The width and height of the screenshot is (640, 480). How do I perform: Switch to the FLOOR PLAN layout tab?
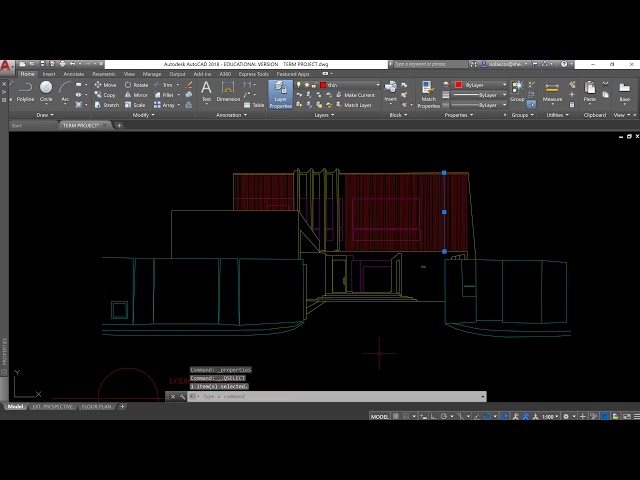tap(96, 407)
